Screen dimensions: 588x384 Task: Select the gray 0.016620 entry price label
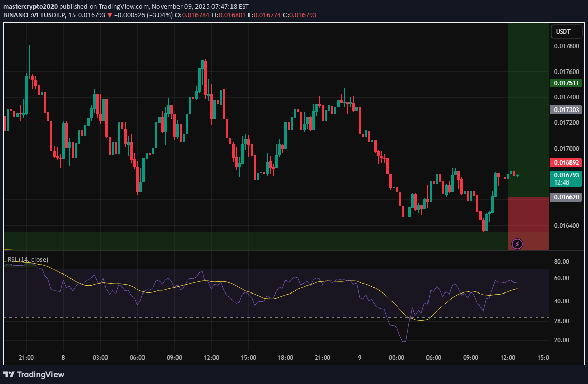click(566, 197)
